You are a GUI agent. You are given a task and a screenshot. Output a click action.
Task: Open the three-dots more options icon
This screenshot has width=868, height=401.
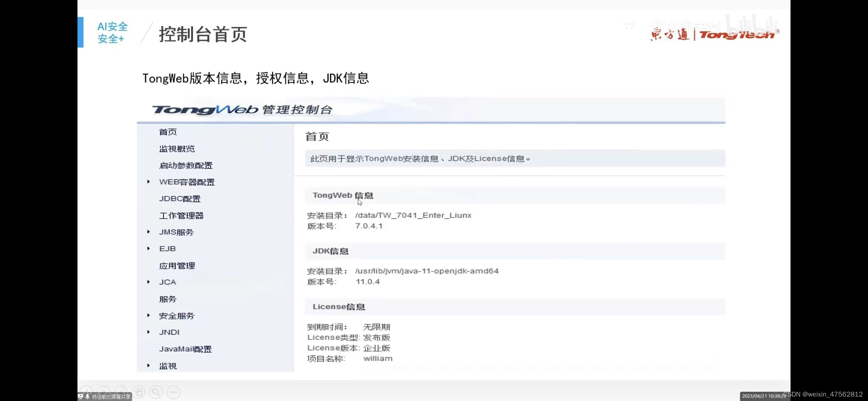(173, 392)
